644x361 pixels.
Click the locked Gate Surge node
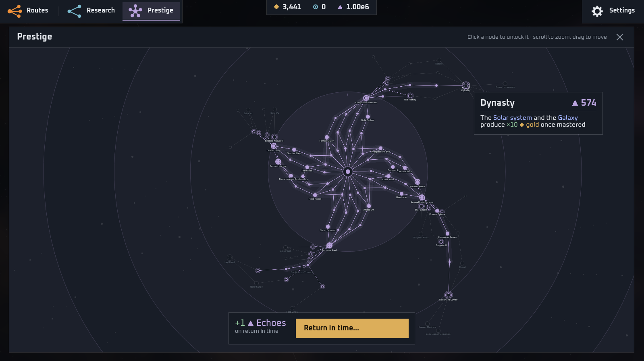(256, 283)
